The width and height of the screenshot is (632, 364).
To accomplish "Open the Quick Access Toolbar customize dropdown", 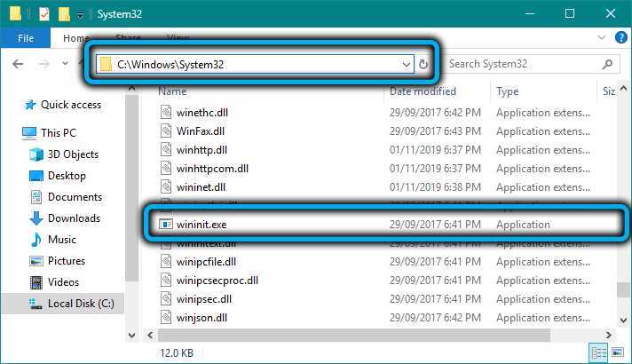I will 80,15.
